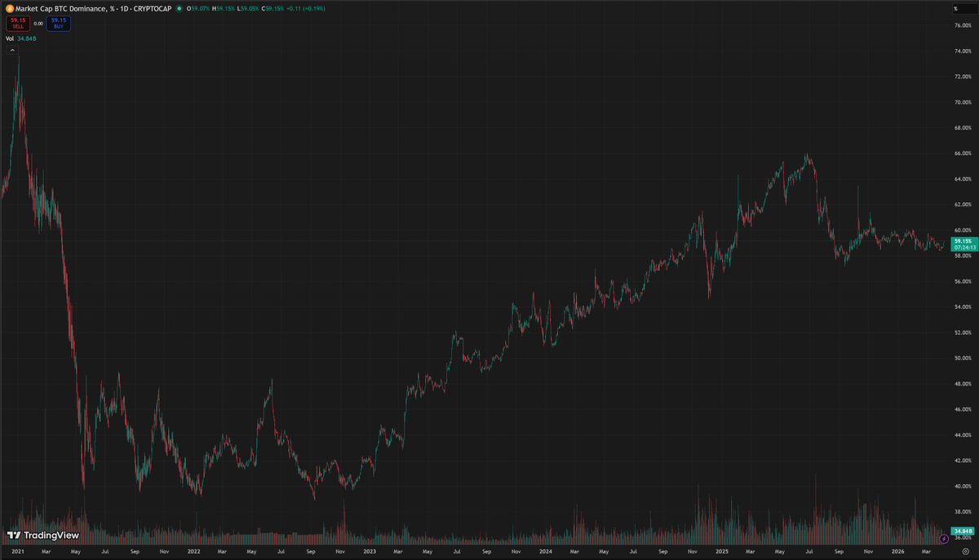
Task: Click the high value H59.15% in header
Action: point(224,8)
